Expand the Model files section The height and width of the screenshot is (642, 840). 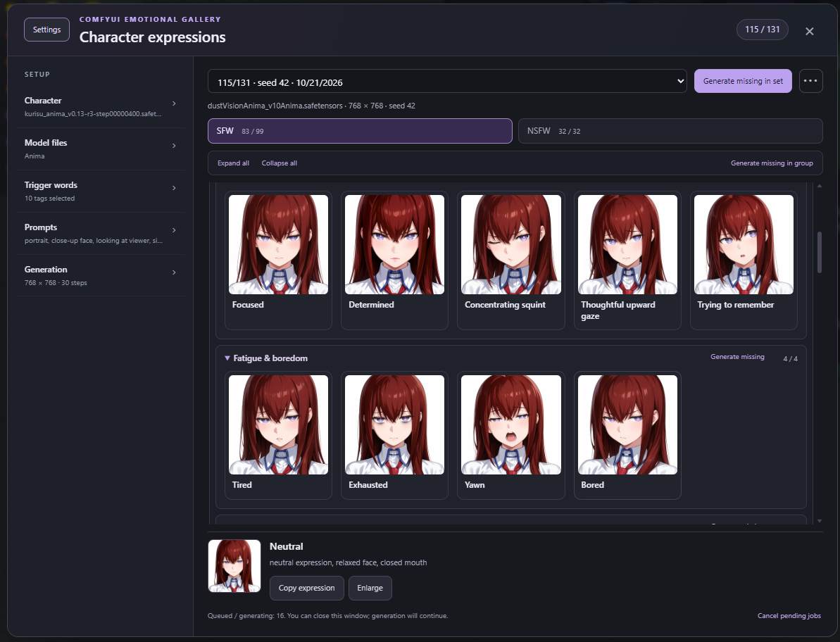click(x=100, y=149)
